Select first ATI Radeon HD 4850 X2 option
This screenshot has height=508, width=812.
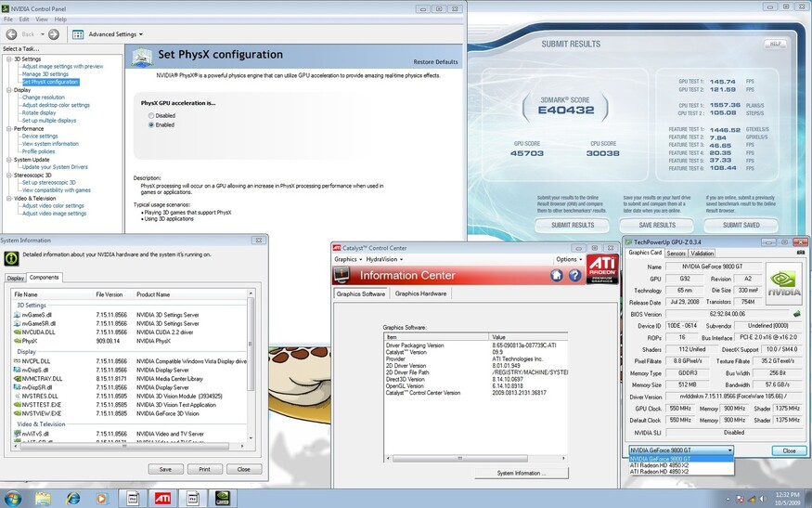coord(681,465)
